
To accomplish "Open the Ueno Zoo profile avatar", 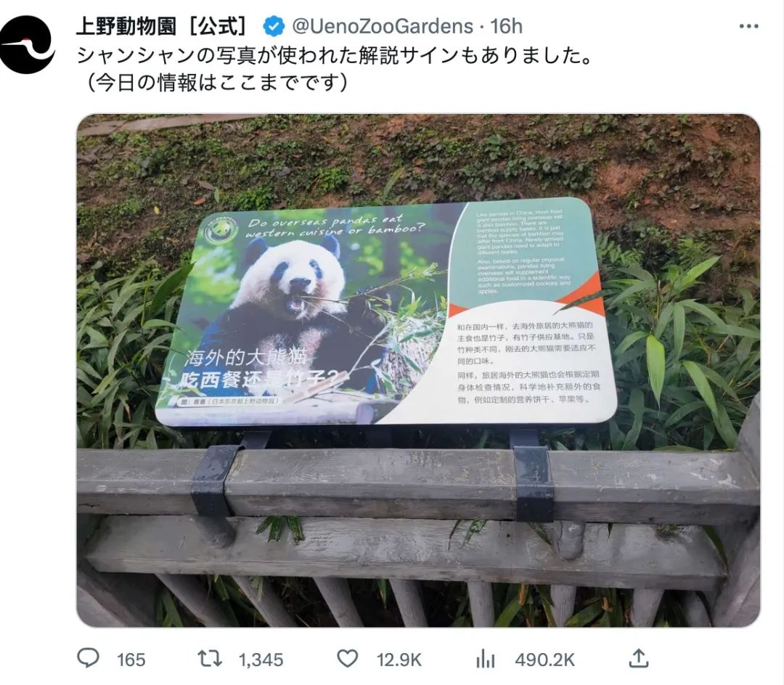I will (x=28, y=44).
